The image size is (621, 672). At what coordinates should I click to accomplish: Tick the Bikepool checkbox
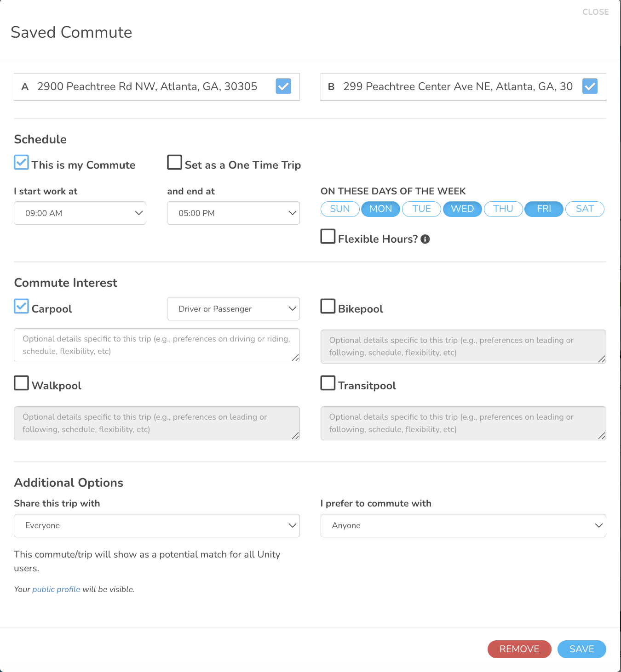pyautogui.click(x=328, y=307)
